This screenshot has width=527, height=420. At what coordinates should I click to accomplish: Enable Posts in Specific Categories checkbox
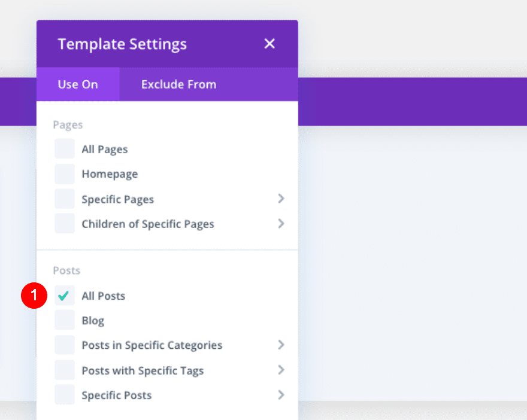click(x=65, y=345)
